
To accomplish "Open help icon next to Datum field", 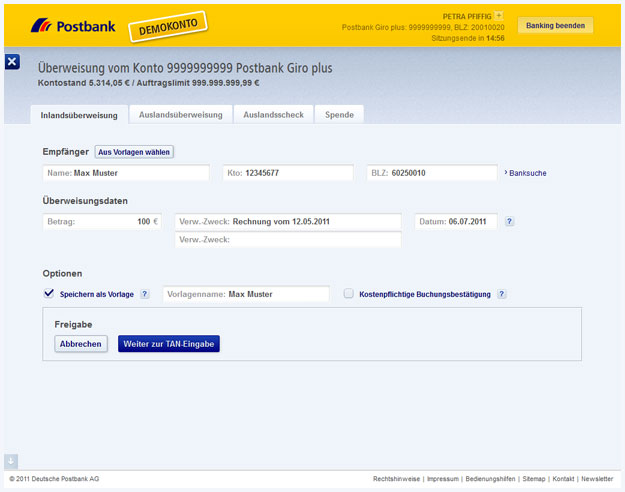I will 510,222.
